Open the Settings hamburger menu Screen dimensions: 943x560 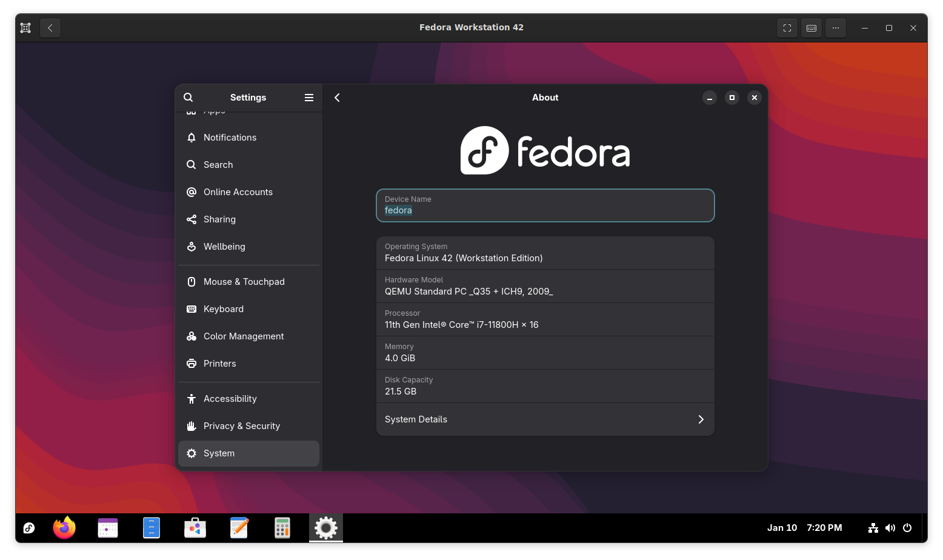click(308, 98)
